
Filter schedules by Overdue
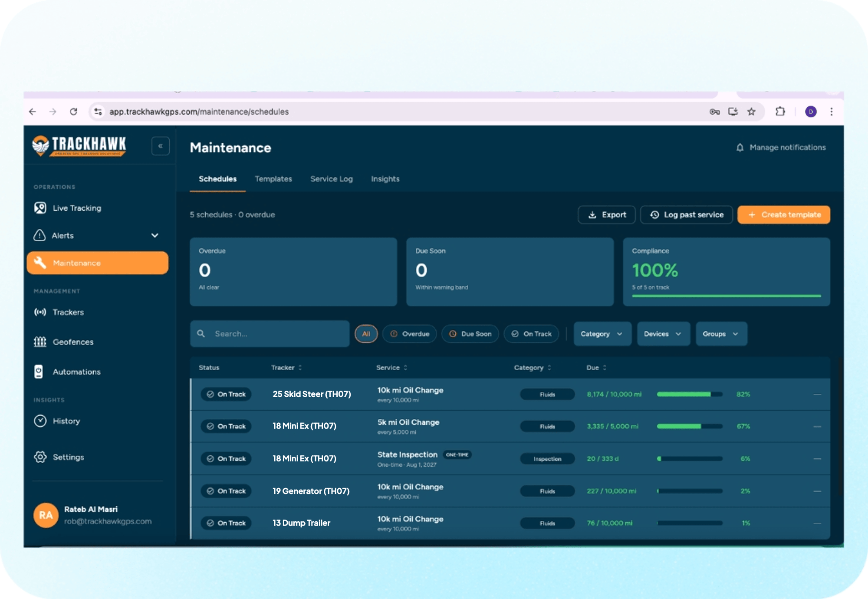pyautogui.click(x=409, y=334)
